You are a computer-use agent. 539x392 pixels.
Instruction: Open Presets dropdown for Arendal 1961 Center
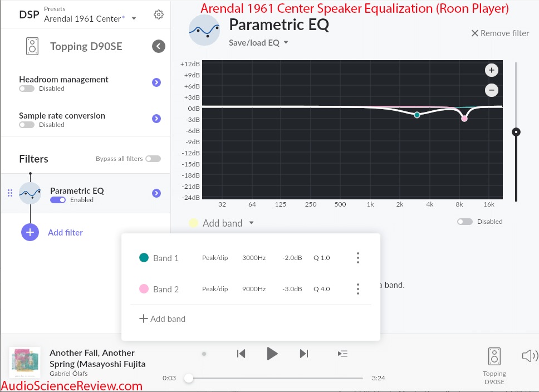[134, 18]
